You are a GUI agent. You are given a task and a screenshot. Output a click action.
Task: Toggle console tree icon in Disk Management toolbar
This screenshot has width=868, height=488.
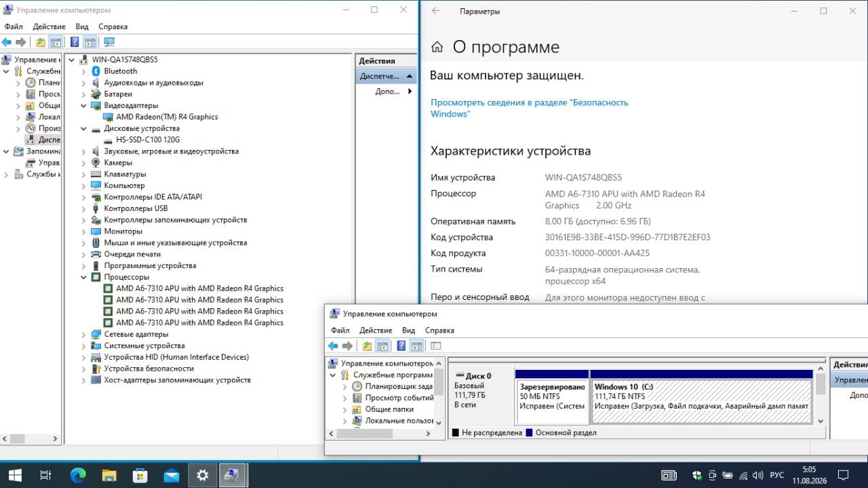click(x=382, y=346)
